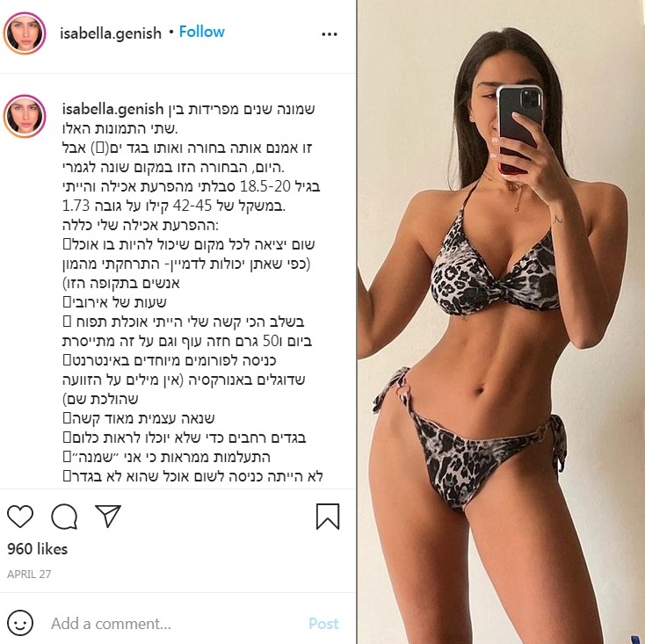This screenshot has width=645, height=644.
Task: Like the post with the heart icon
Action: tap(20, 516)
